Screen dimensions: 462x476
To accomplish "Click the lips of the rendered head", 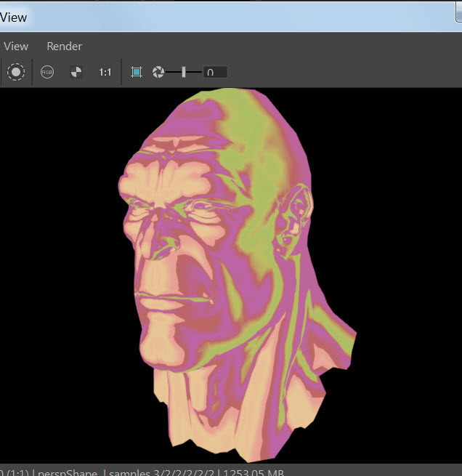I will coord(163,299).
